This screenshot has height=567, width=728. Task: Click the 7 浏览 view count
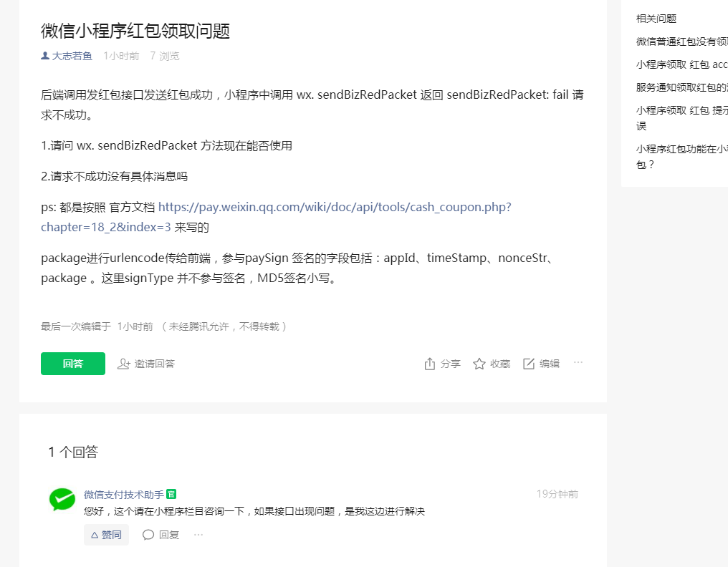point(164,56)
